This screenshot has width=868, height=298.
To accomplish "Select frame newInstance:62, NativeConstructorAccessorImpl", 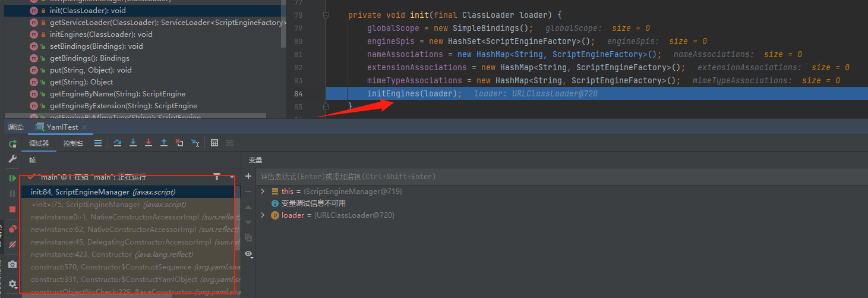I will pos(130,230).
